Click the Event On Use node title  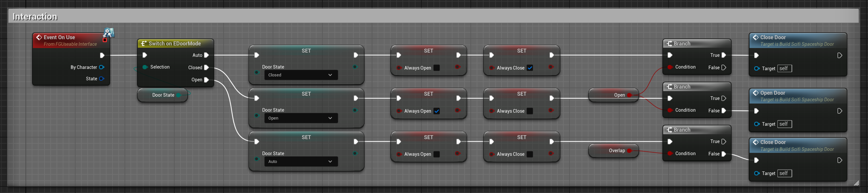(x=59, y=37)
